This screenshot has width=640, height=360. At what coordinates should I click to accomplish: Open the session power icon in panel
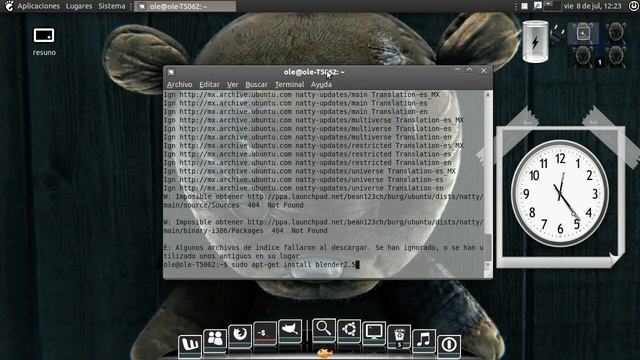click(633, 6)
